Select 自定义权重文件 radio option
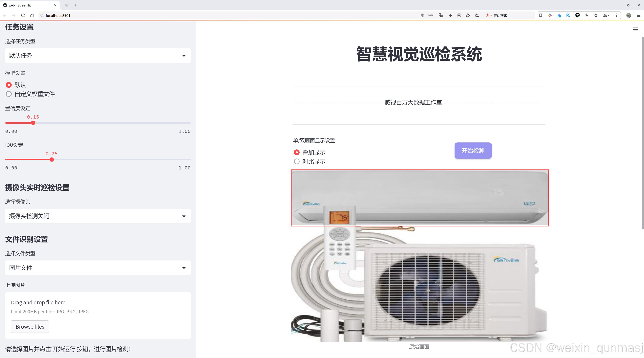Image resolution: width=644 pixels, height=358 pixels. tap(9, 94)
